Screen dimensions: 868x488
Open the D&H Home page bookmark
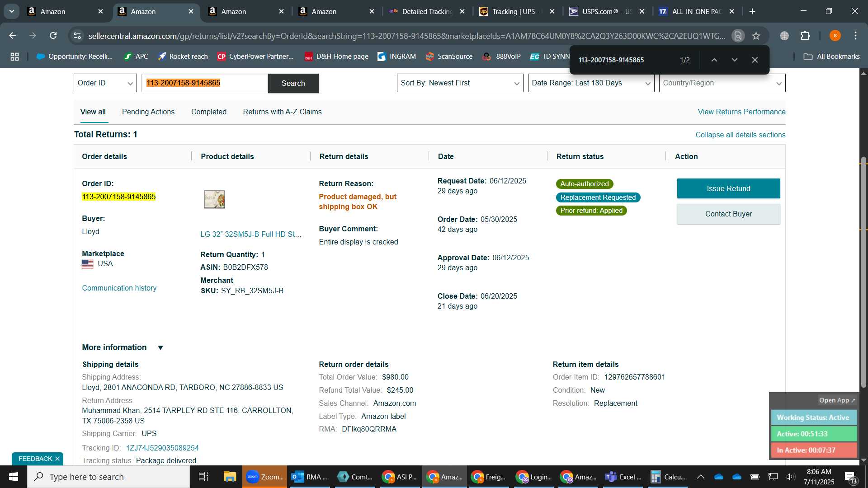point(336,56)
